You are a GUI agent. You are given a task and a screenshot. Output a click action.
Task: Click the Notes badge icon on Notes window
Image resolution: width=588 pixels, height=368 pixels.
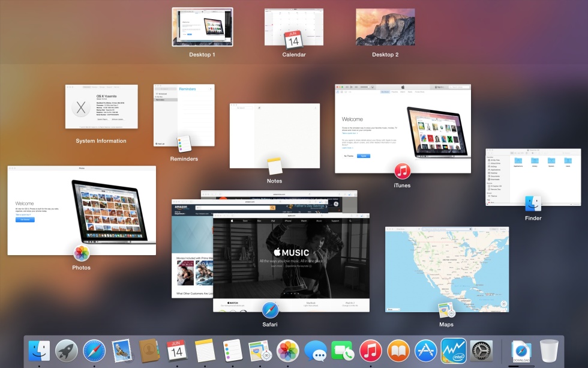tap(275, 166)
